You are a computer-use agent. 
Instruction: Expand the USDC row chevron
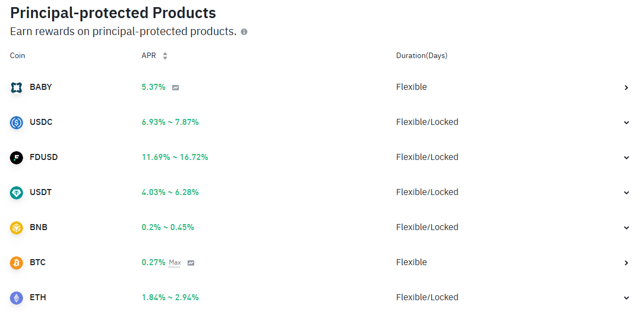(x=626, y=122)
